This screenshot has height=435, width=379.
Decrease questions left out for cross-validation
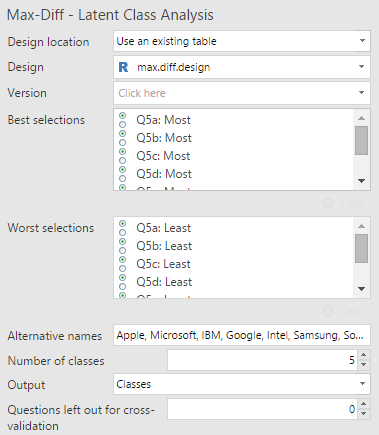(x=364, y=414)
